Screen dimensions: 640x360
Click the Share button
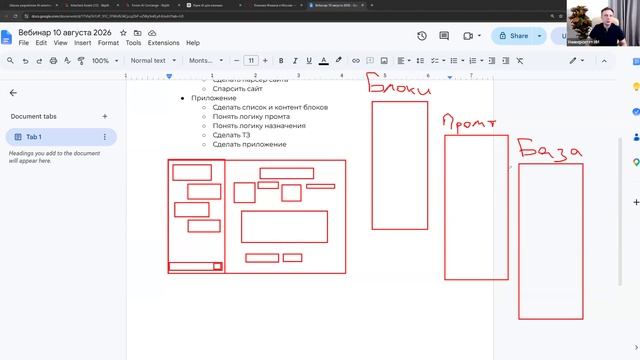coord(513,36)
